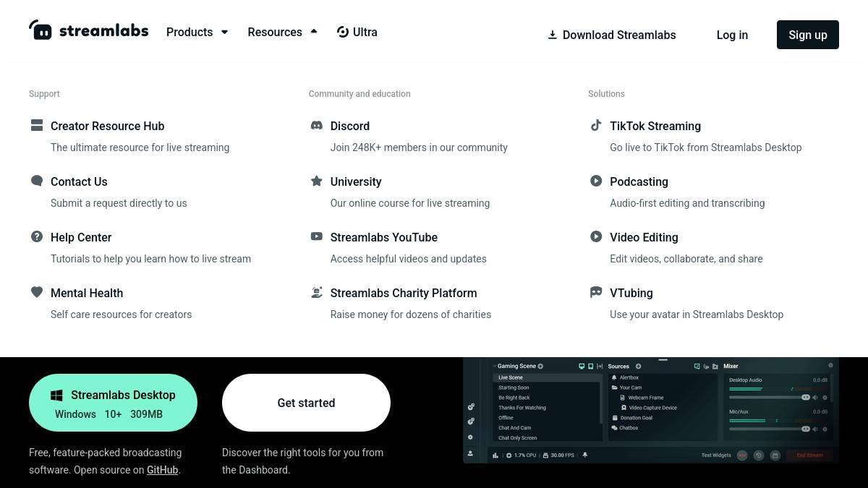Open Streamlabs Charity Platform link
Viewport: 868px width, 488px height.
pos(404,293)
